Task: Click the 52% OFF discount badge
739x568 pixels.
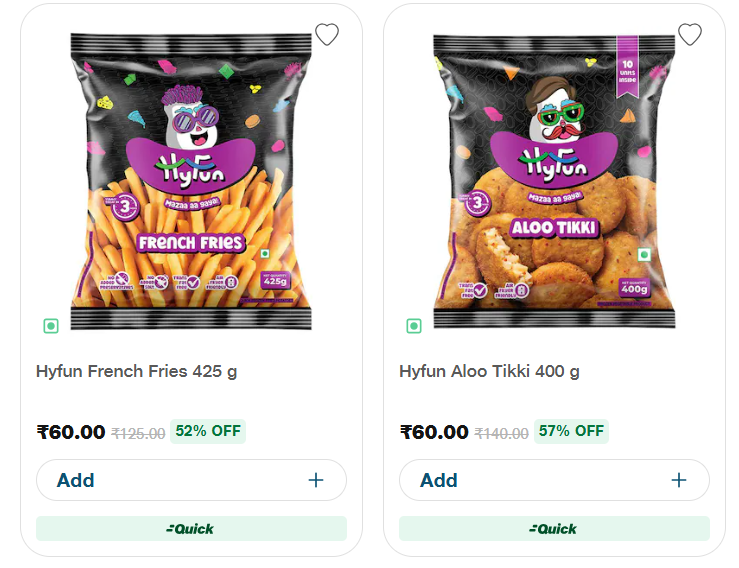Action: pos(208,431)
